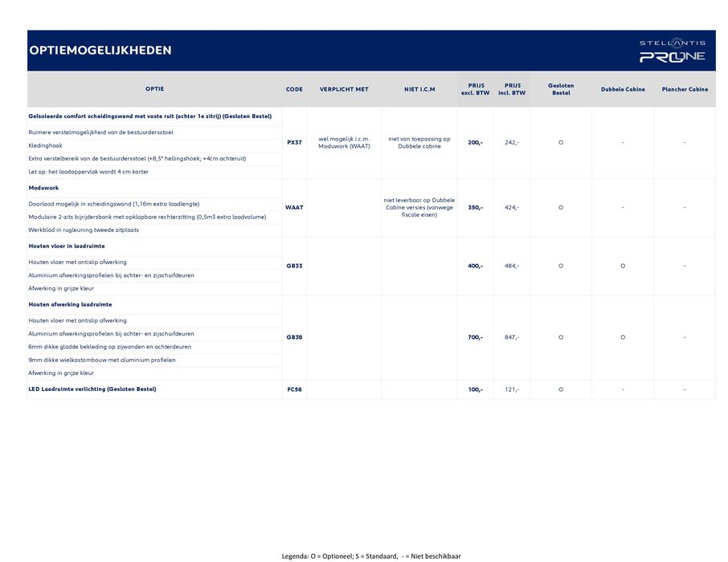Click the Plancher Cabine column header
The height and width of the screenshot is (562, 728).
pos(685,89)
